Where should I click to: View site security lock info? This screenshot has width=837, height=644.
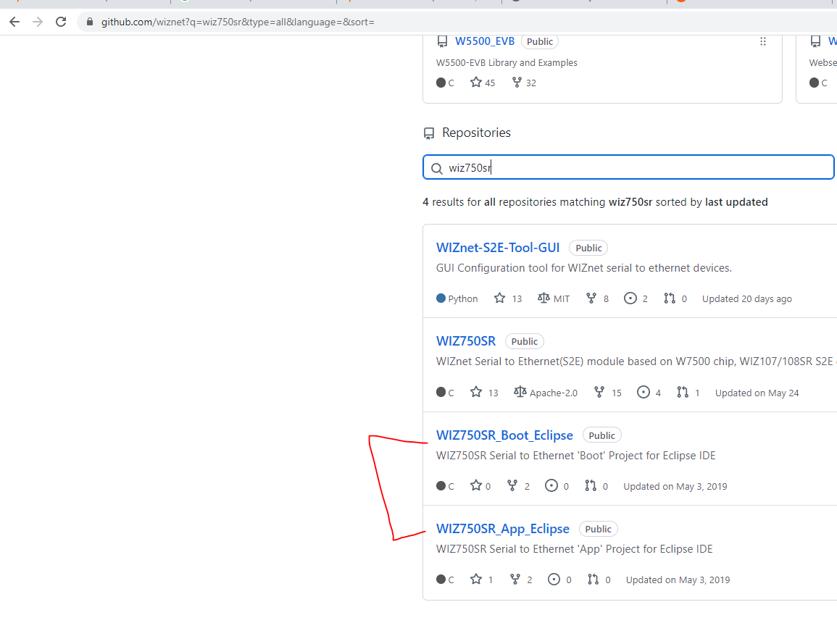90,22
